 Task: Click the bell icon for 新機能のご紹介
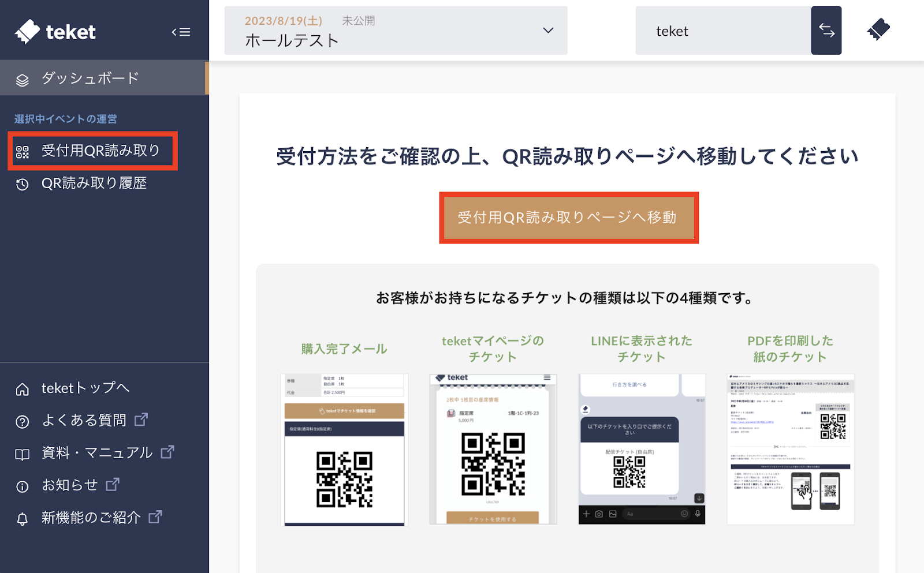22,519
